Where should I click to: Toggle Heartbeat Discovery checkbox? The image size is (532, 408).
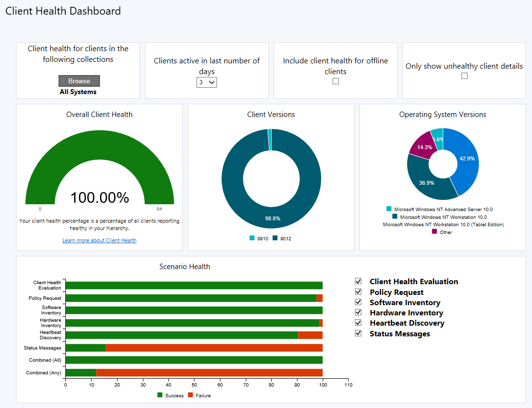[x=358, y=323]
